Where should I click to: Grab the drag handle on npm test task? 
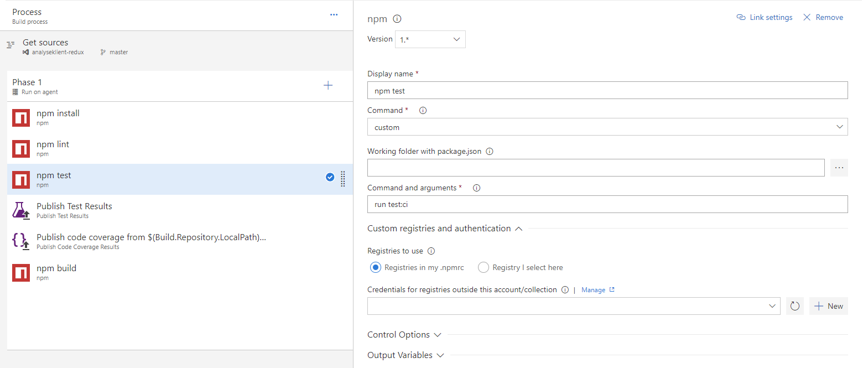[x=343, y=178]
